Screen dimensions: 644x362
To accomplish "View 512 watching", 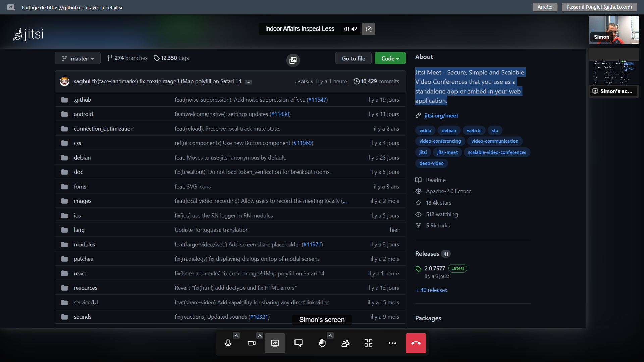I will (x=442, y=214).
